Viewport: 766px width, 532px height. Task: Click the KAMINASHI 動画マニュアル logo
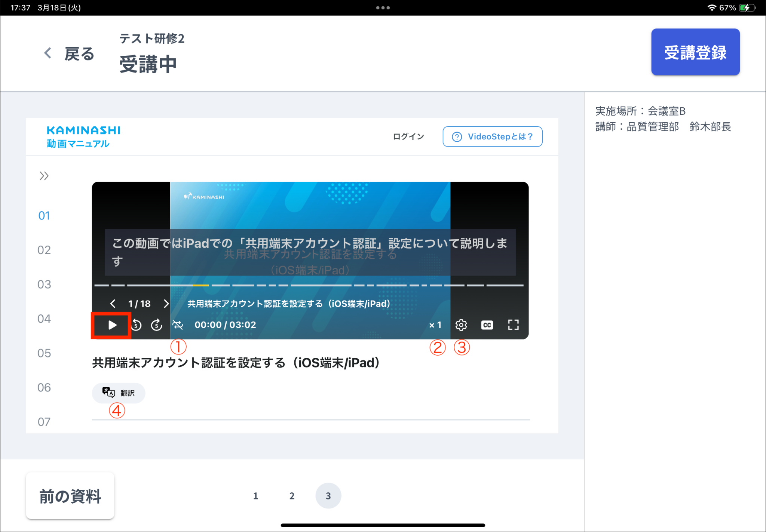coord(83,137)
